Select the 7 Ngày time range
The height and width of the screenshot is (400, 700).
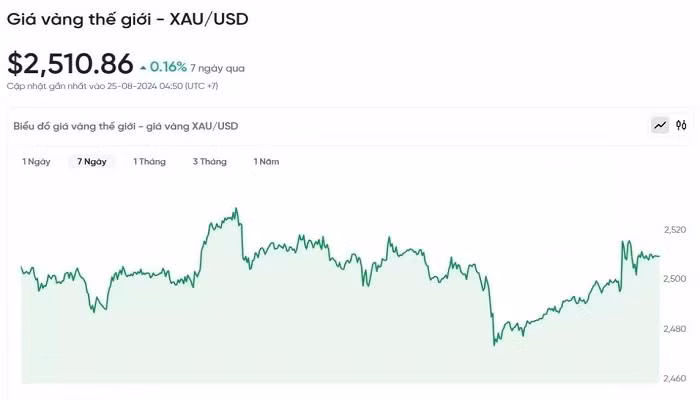(x=92, y=161)
